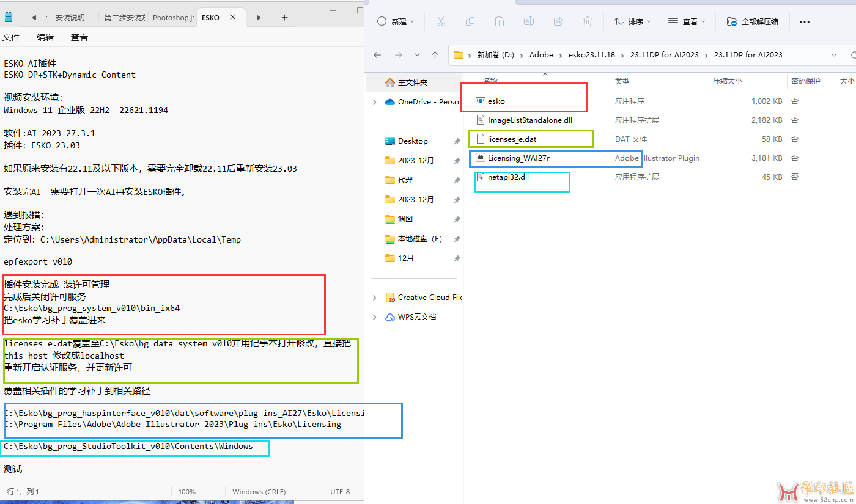Click the Paste clipboard icon in Explorer

499,21
